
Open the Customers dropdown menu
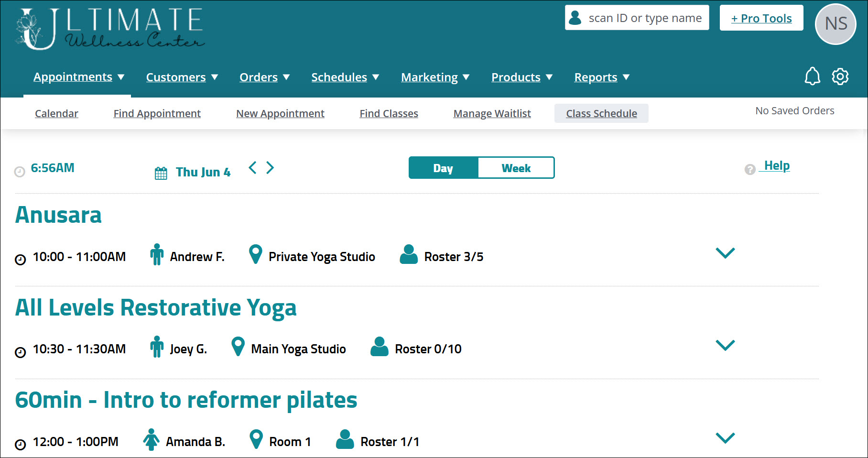click(182, 77)
